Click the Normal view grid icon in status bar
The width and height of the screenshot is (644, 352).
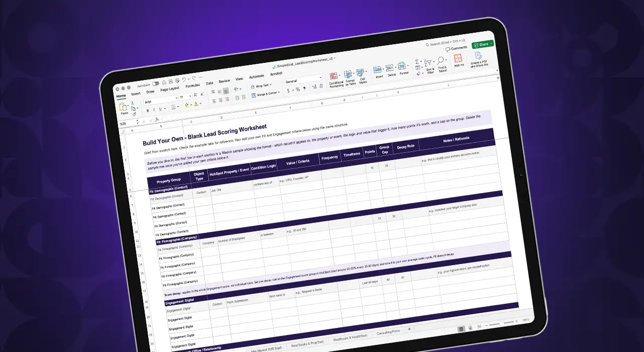point(461,329)
